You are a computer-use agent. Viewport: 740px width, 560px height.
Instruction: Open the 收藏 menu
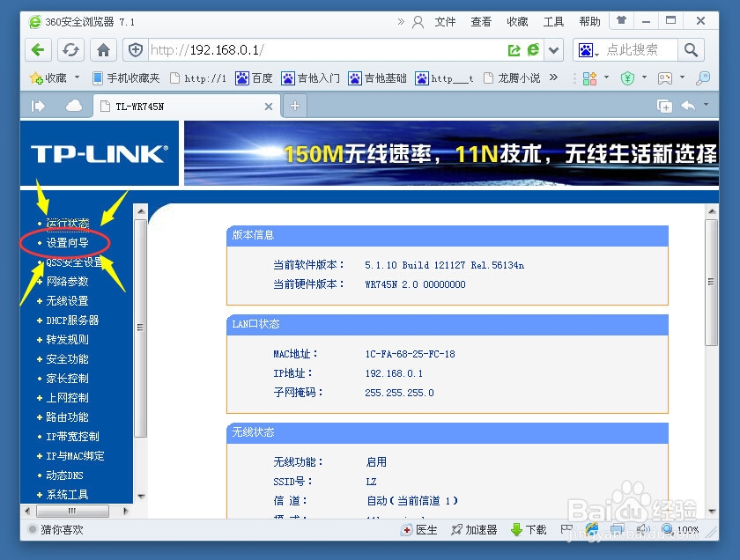(x=517, y=22)
